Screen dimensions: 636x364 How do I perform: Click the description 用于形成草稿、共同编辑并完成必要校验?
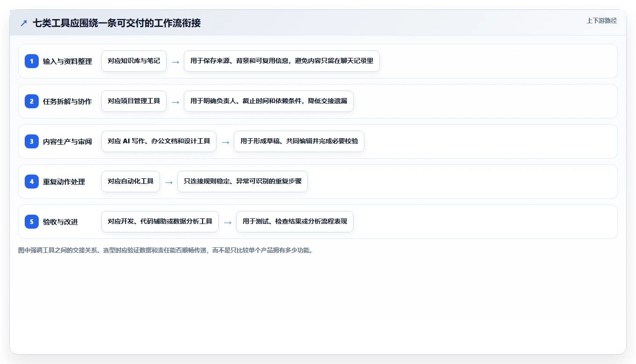[x=299, y=141]
